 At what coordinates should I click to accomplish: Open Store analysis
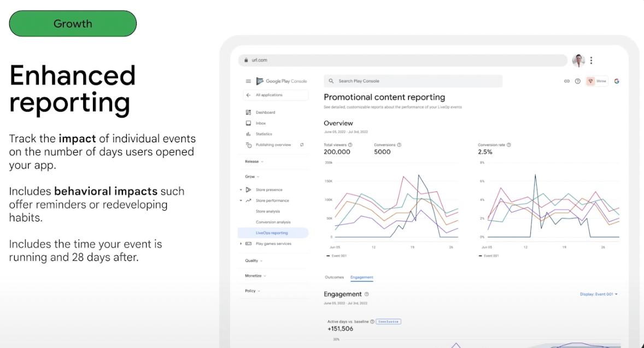point(268,211)
